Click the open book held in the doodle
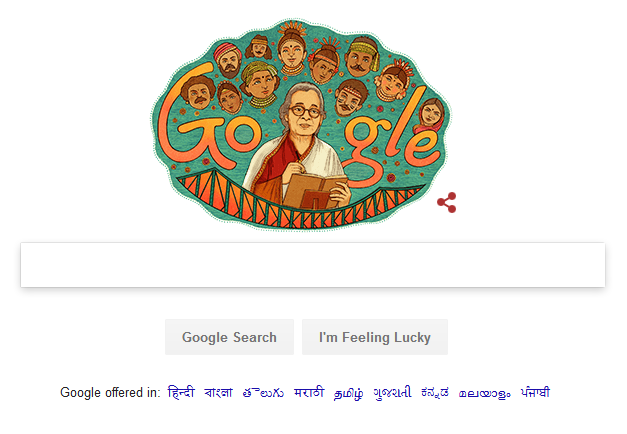 coord(313,192)
